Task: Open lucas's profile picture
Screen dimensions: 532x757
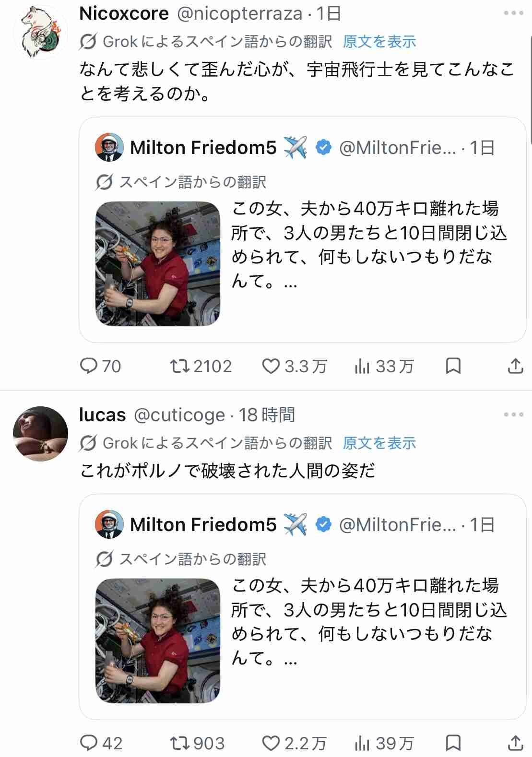Action: [x=40, y=434]
